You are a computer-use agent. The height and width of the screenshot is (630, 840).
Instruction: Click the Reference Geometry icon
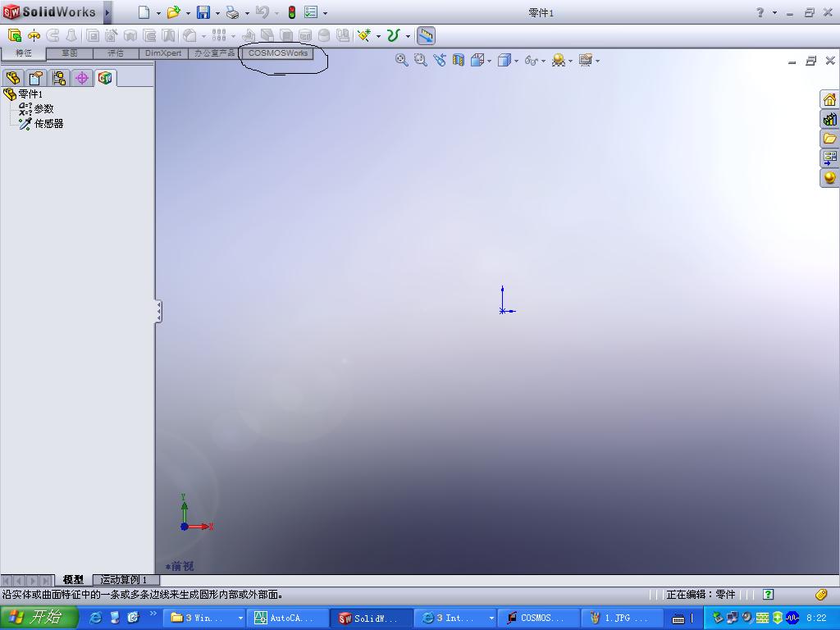coord(364,36)
